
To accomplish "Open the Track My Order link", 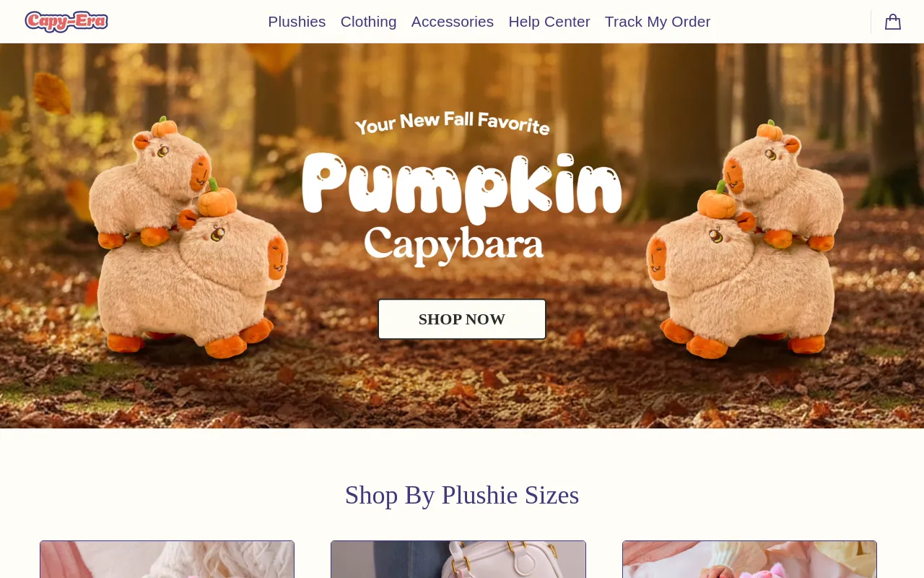I will pyautogui.click(x=658, y=22).
